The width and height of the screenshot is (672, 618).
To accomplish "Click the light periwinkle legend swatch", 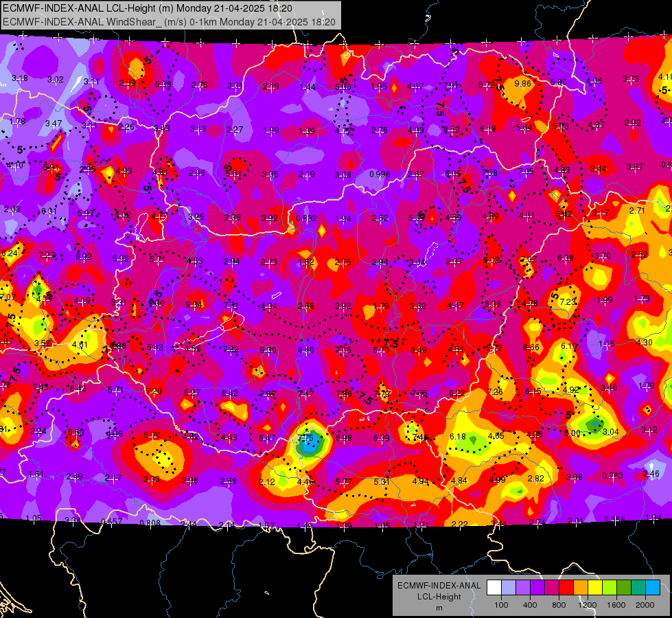I will (509, 588).
